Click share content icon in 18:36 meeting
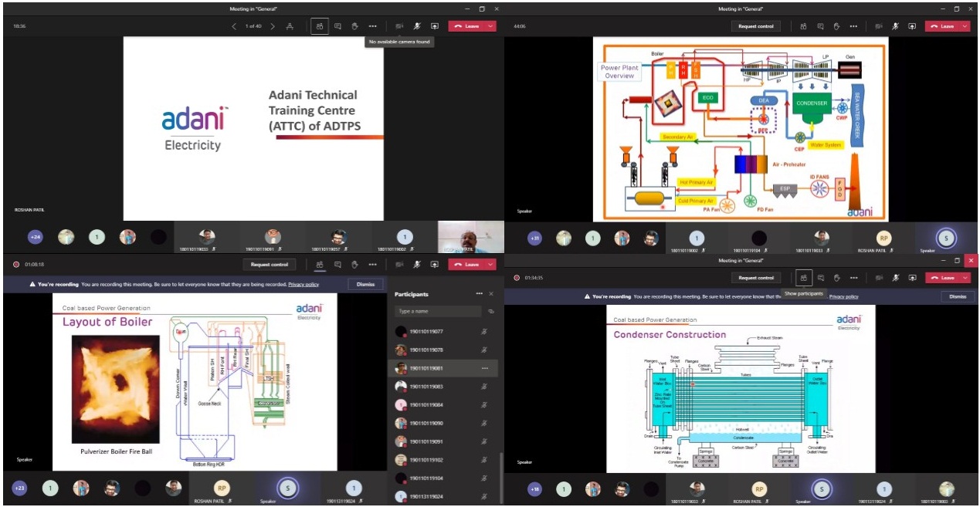Image resolution: width=980 pixels, height=507 pixels. [x=435, y=26]
